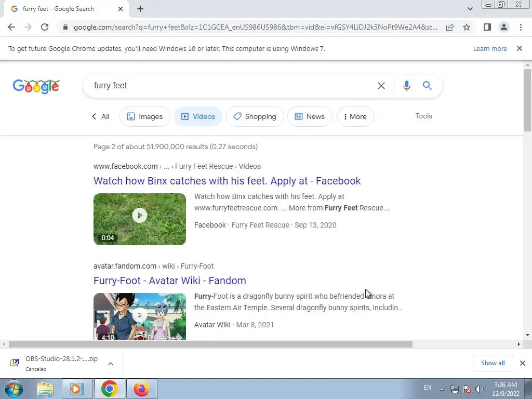Screen dimensions: 532x399
Task: Expand the OBS-Studio download options chevron
Action: (x=111, y=363)
